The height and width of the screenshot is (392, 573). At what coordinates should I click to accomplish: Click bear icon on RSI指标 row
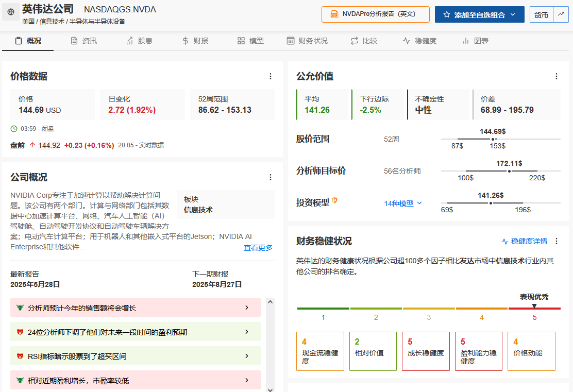(x=20, y=356)
